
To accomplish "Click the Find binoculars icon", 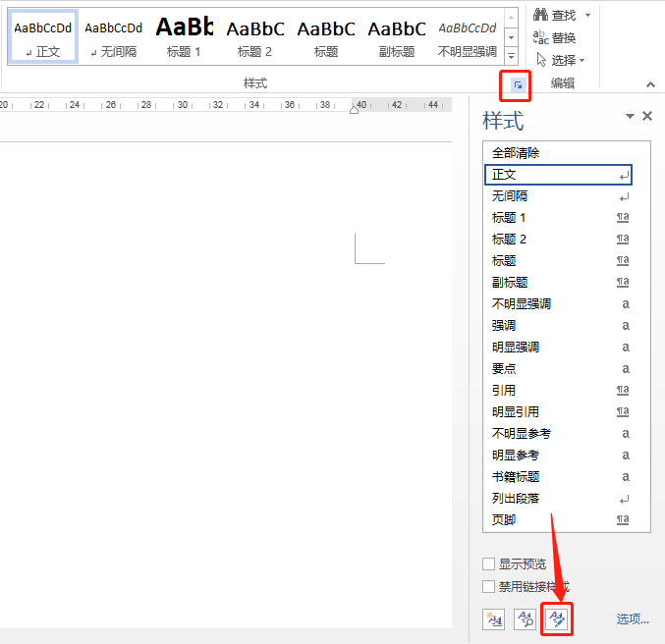I will tap(540, 15).
